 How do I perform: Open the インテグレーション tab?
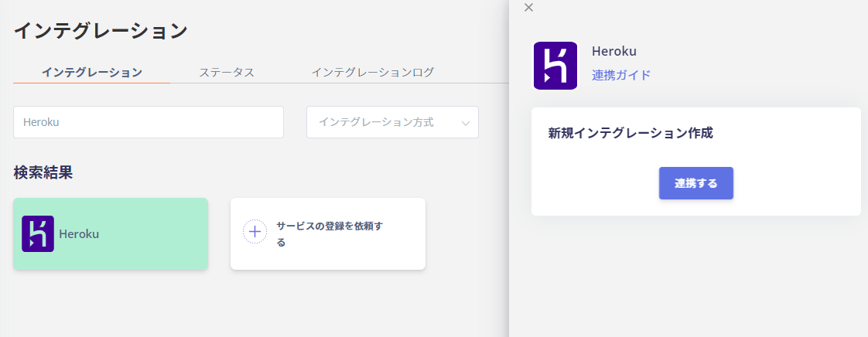point(92,73)
